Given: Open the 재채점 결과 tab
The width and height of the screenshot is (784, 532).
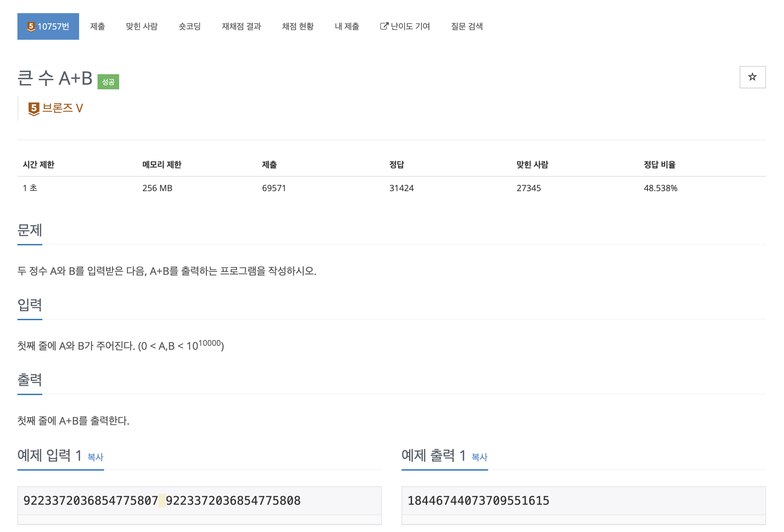Looking at the screenshot, I should click(241, 27).
